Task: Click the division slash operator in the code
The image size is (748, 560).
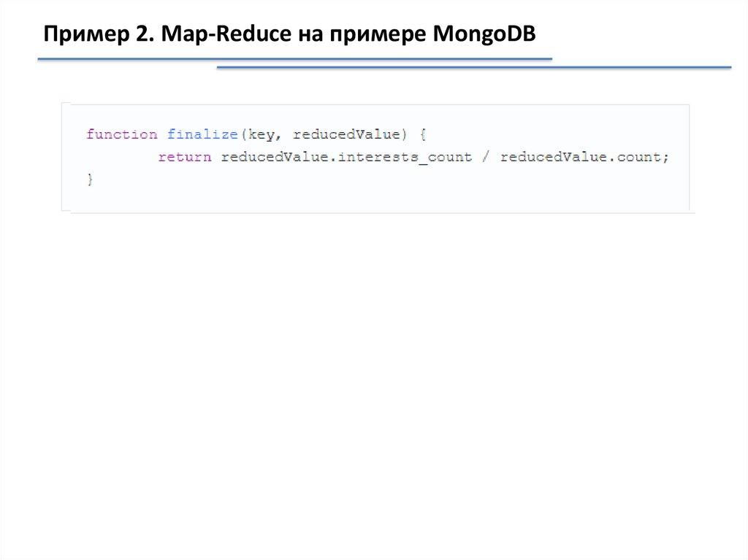Action: point(485,157)
